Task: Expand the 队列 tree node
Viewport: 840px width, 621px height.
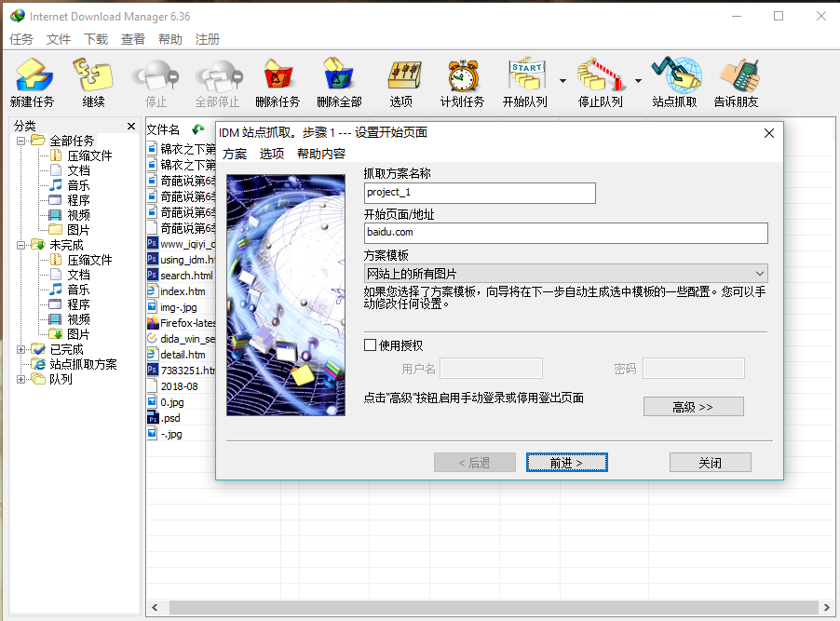Action: tap(20, 379)
